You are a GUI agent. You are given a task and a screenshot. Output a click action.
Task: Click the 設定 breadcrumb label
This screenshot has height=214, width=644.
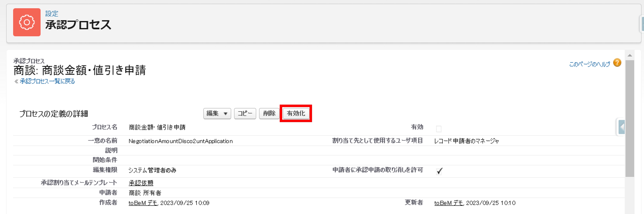point(52,13)
